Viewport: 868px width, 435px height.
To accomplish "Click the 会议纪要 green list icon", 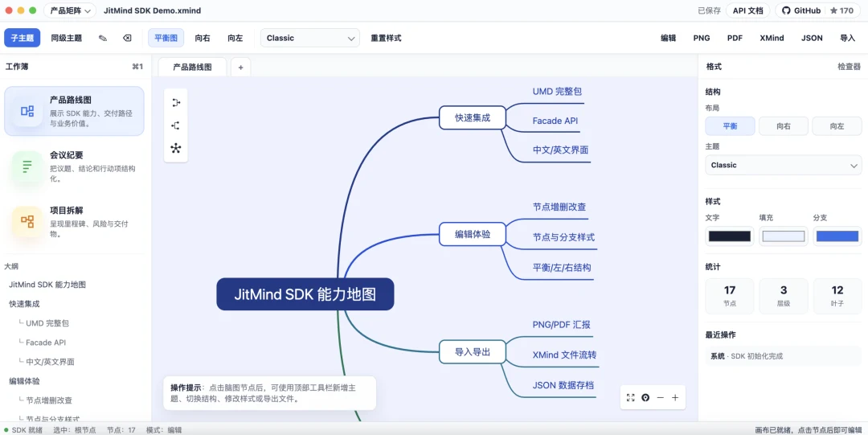I will [27, 166].
